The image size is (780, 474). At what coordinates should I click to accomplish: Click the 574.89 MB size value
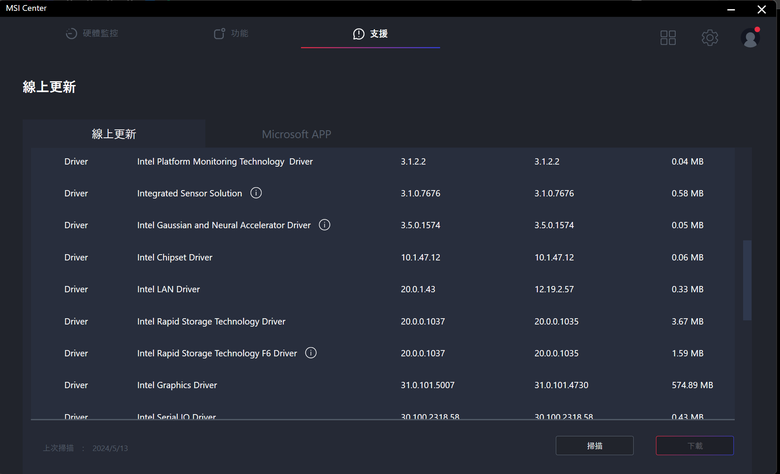(x=692, y=385)
